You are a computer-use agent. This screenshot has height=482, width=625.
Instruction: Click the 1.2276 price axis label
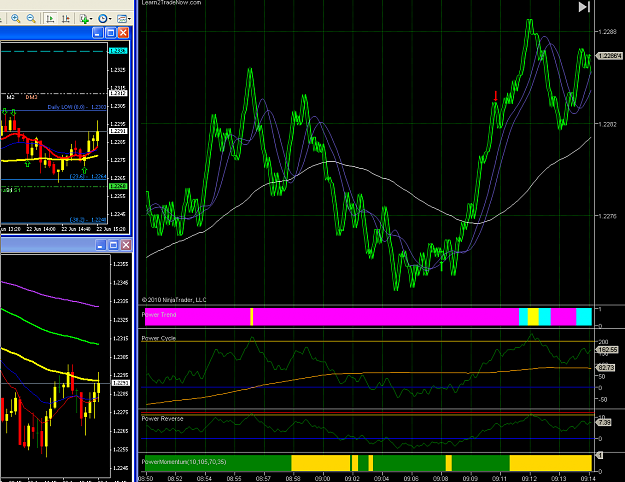click(607, 216)
